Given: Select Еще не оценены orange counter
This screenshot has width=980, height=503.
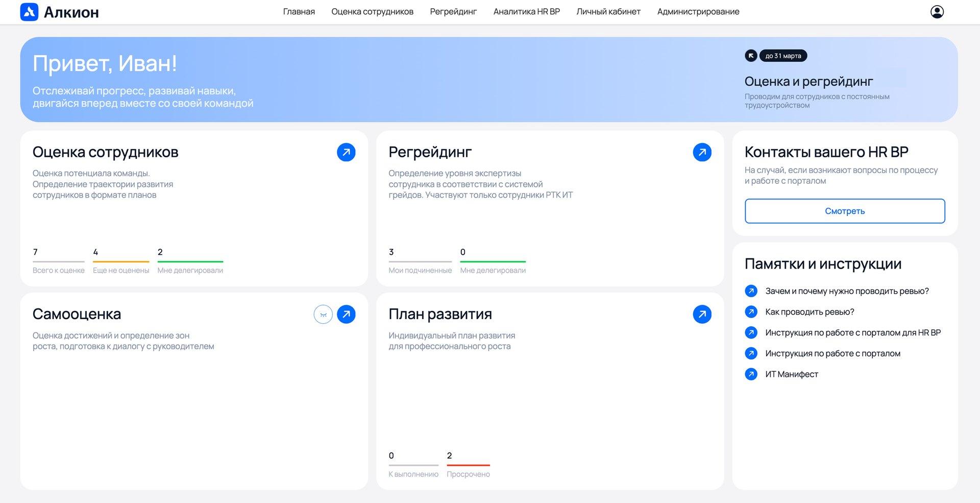Looking at the screenshot, I should pos(121,261).
